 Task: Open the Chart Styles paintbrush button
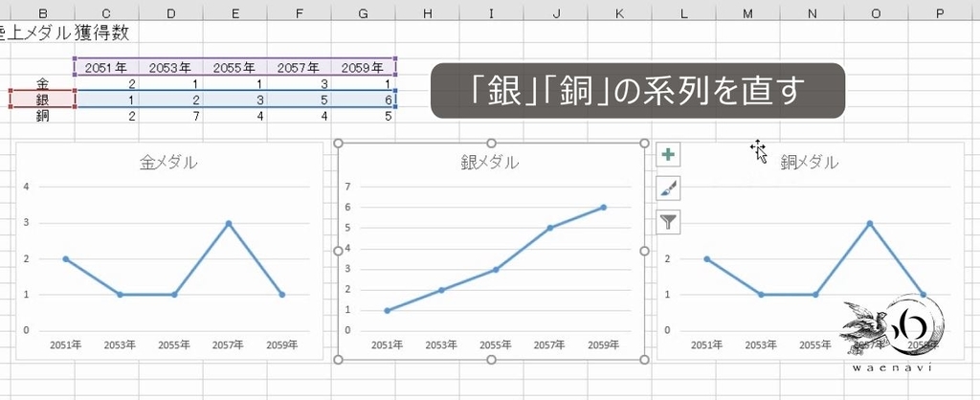[668, 189]
